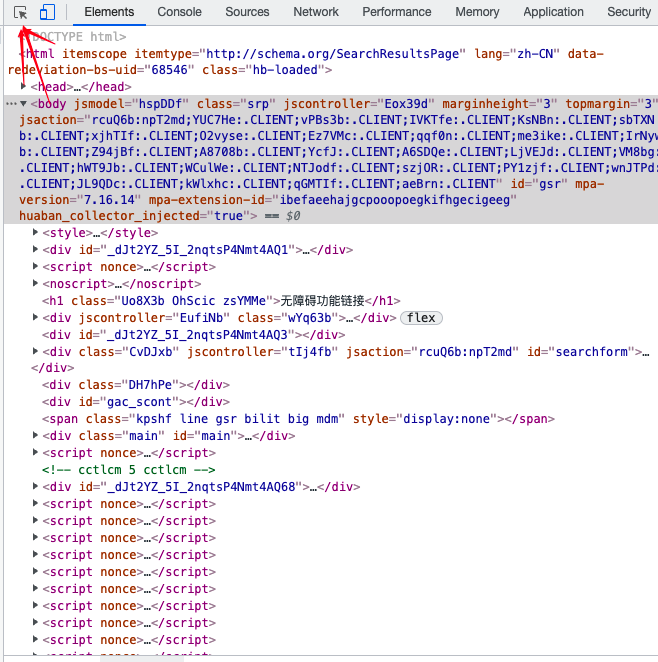Expand the div with id main

(x=35, y=435)
